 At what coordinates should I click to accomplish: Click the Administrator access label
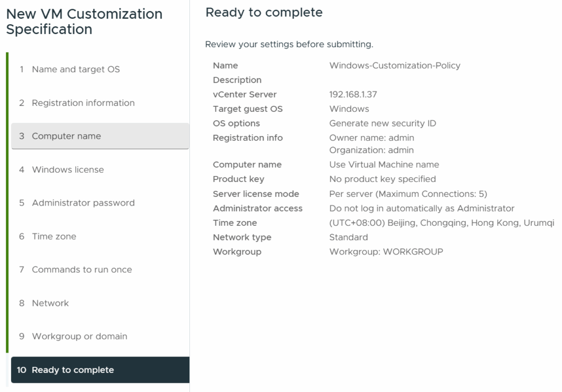click(x=258, y=208)
